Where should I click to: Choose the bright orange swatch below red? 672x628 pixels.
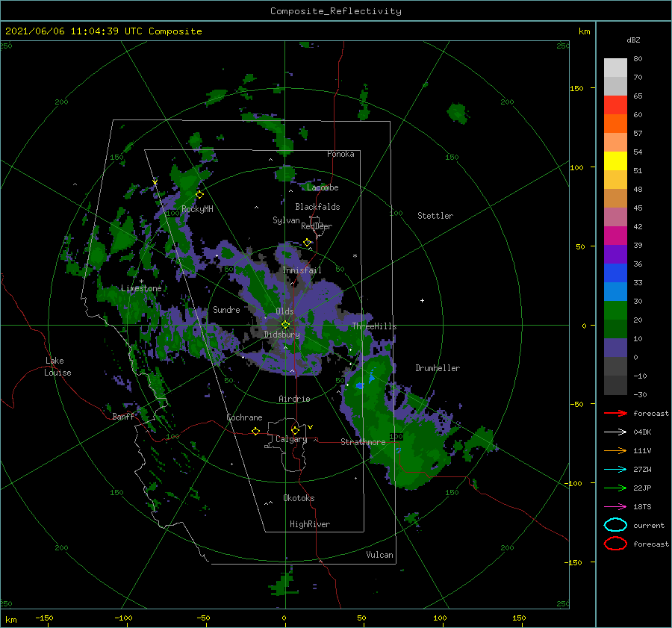(615, 123)
